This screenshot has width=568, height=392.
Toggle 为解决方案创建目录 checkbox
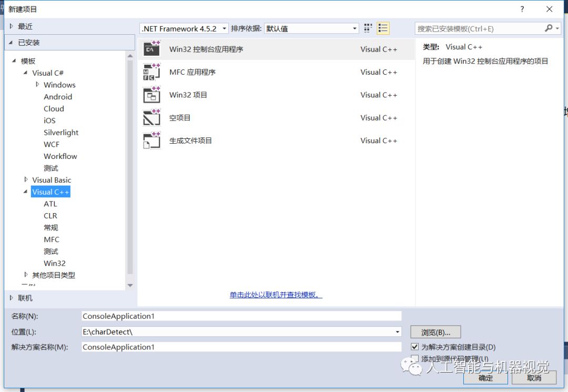click(415, 347)
